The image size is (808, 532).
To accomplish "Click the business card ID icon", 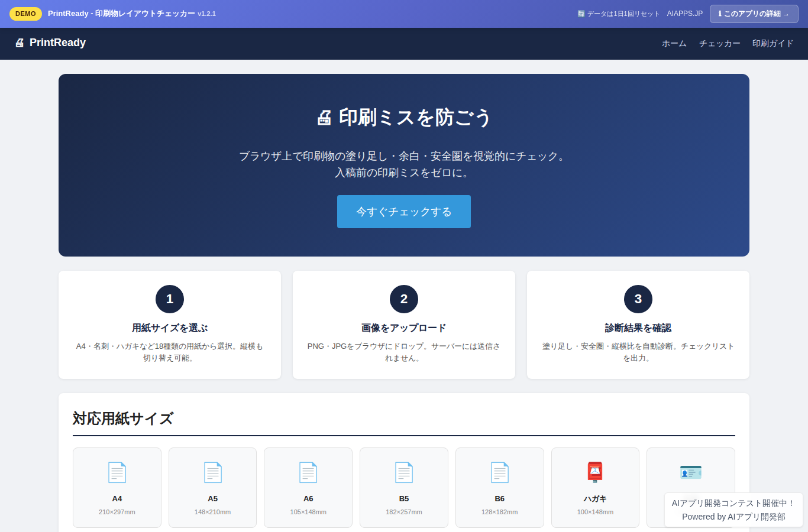I will pyautogui.click(x=691, y=472).
